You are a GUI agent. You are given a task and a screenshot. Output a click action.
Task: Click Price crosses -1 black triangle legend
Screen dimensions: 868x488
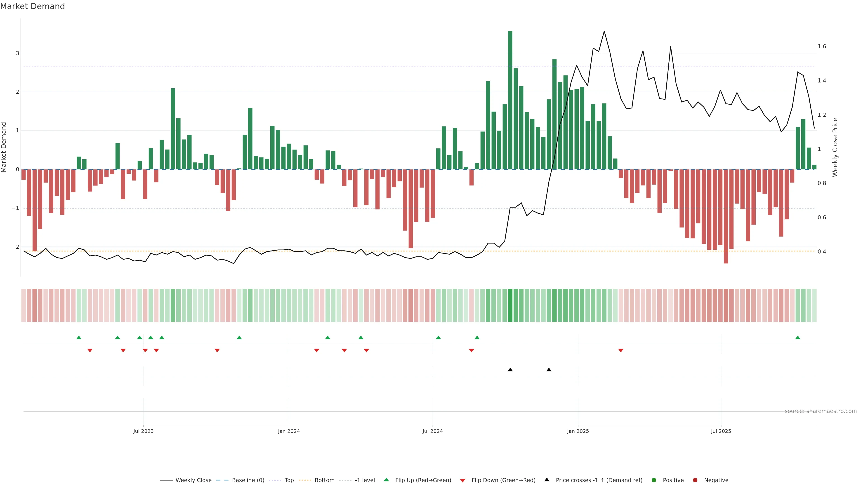pos(547,480)
